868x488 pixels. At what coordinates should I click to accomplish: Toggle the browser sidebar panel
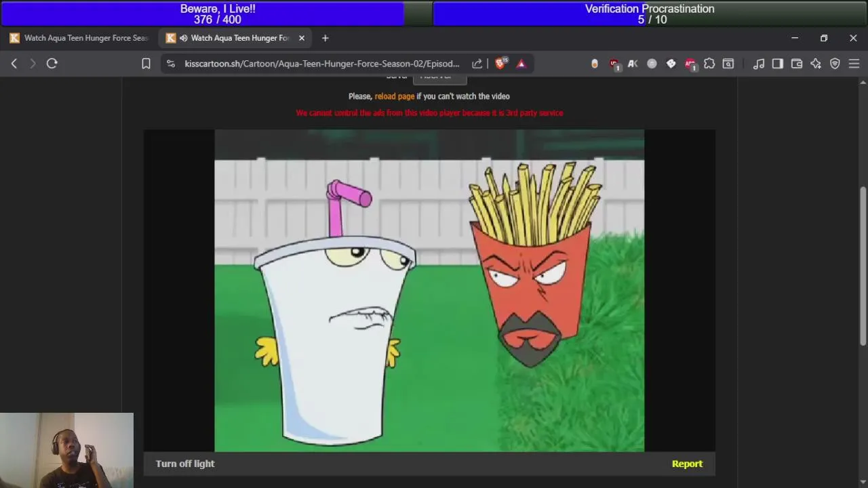click(778, 64)
